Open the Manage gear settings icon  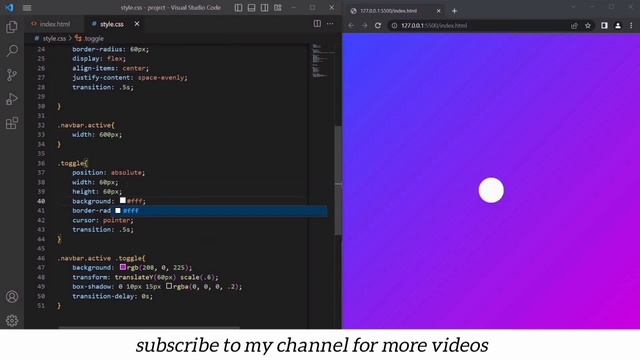point(12,320)
